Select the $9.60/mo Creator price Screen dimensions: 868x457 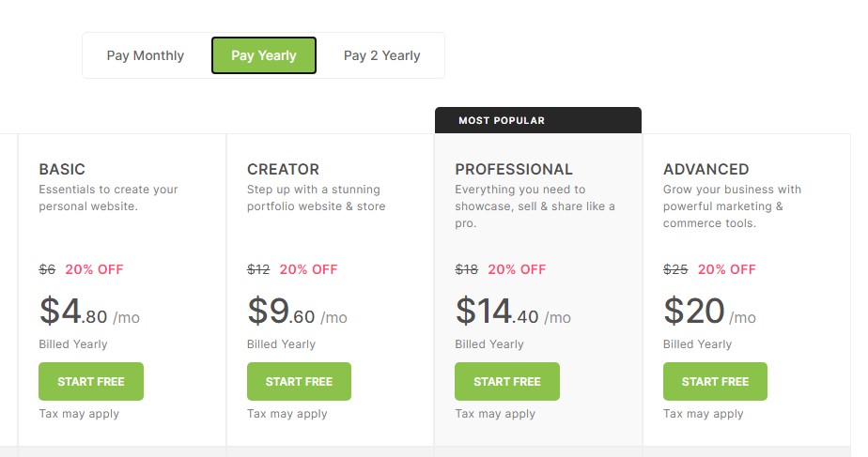click(x=297, y=312)
